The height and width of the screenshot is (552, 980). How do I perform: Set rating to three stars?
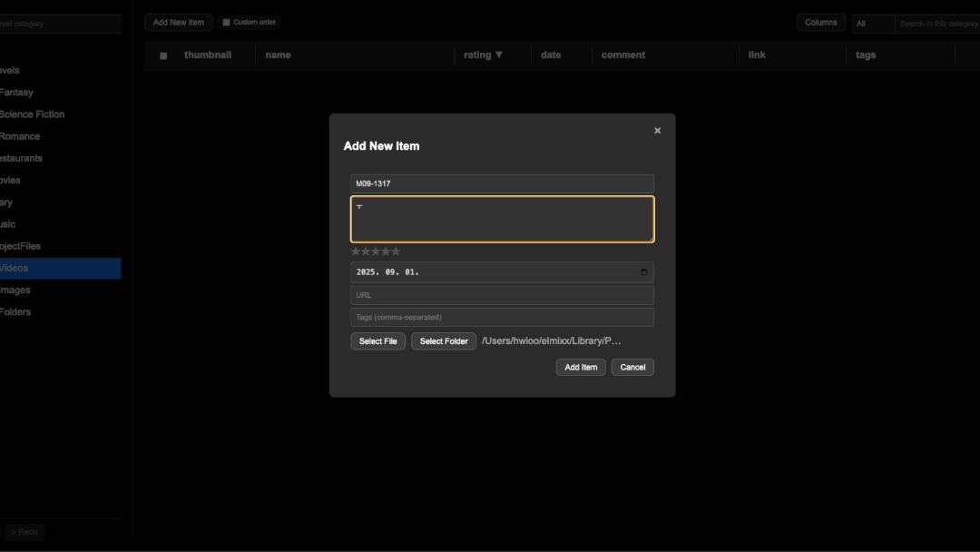[376, 251]
